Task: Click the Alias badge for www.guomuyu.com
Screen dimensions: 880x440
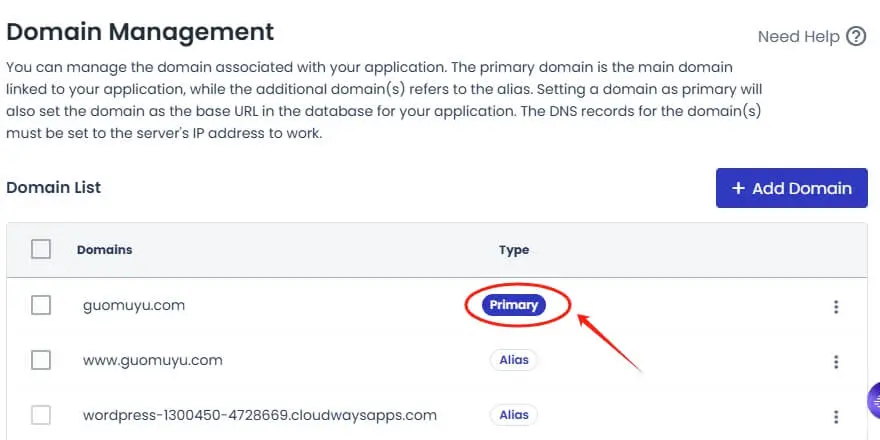Action: point(514,360)
